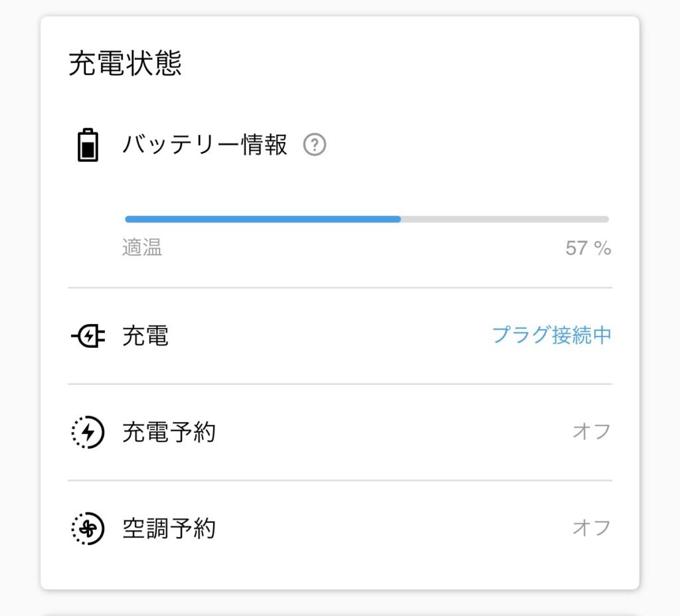This screenshot has width=680, height=616.
Task: Click the gray unfilled part of battery bar
Action: coord(505,219)
